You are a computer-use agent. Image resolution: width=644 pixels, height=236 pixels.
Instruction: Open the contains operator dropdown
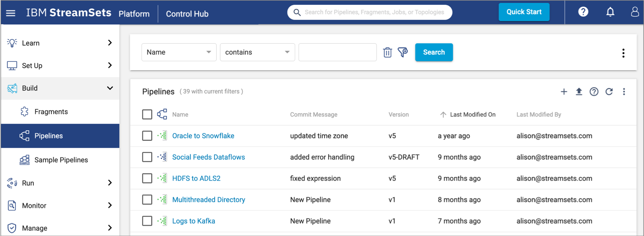pos(257,52)
